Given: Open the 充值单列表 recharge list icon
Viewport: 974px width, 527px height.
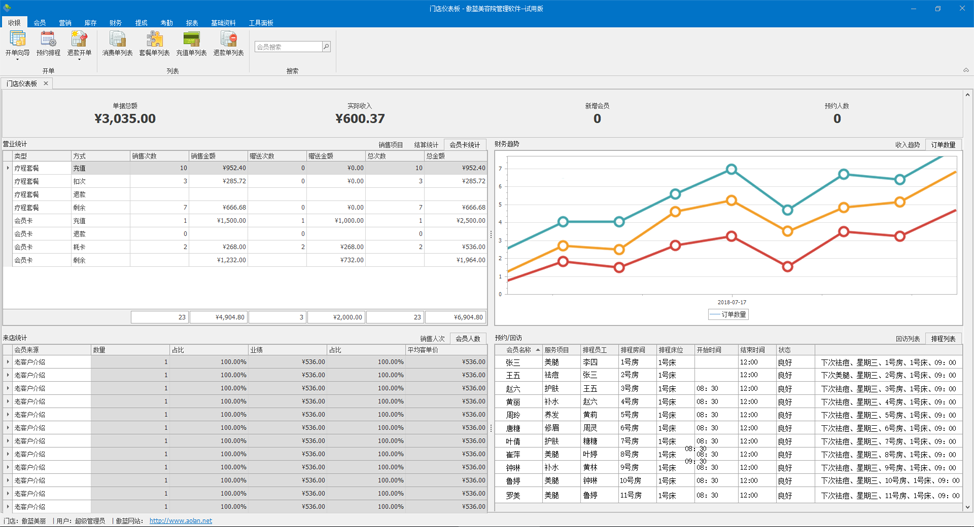Looking at the screenshot, I should (191, 42).
